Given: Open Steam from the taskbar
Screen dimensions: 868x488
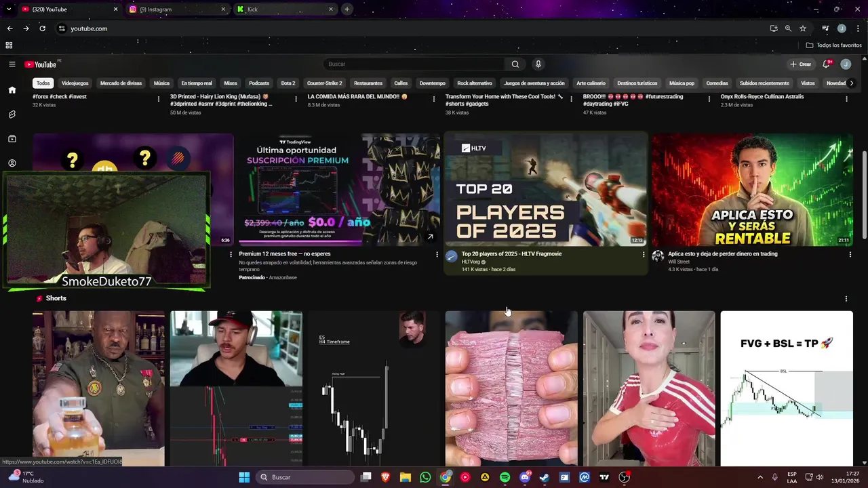Looking at the screenshot, I should 545,477.
